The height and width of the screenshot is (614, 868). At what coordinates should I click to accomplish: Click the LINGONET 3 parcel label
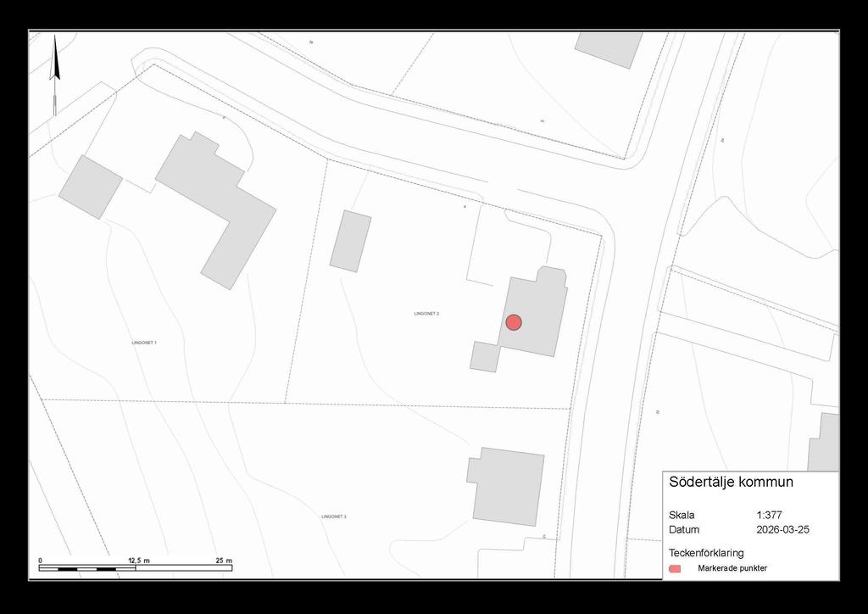coord(333,516)
